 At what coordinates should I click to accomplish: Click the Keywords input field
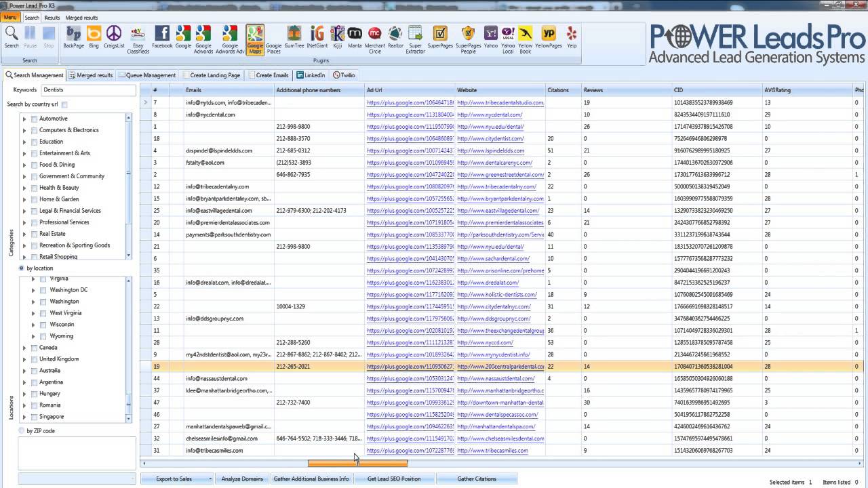coord(88,89)
